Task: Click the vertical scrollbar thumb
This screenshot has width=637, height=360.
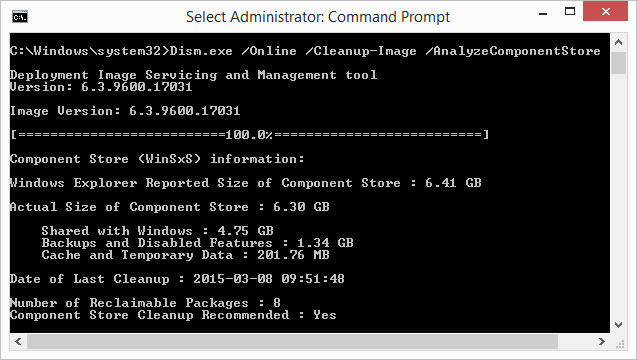Action: coord(618,63)
